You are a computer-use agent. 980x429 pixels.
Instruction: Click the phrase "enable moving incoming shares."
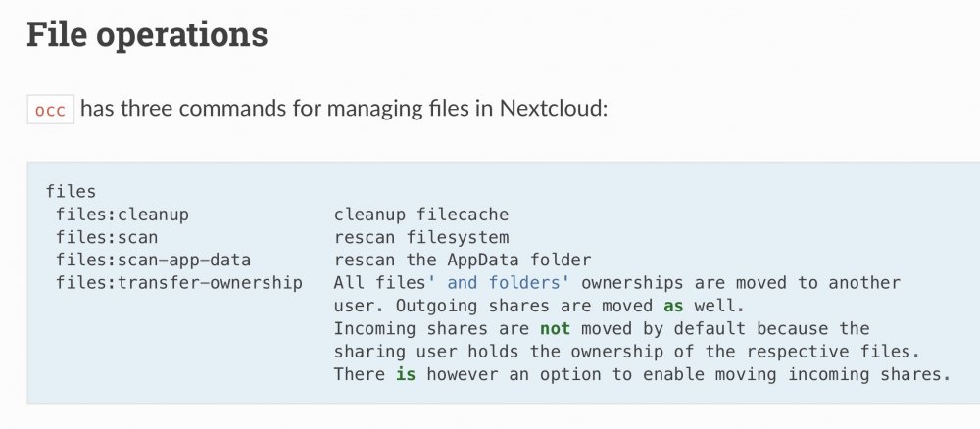[796, 375]
